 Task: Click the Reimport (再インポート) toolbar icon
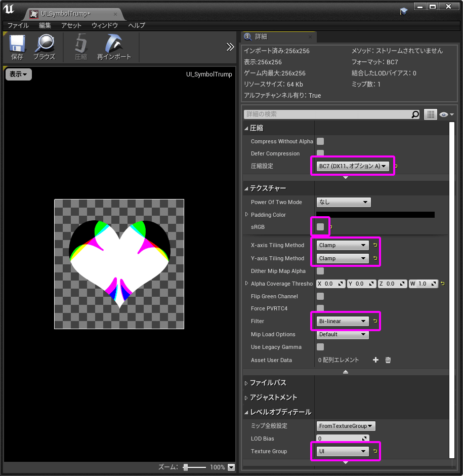114,47
